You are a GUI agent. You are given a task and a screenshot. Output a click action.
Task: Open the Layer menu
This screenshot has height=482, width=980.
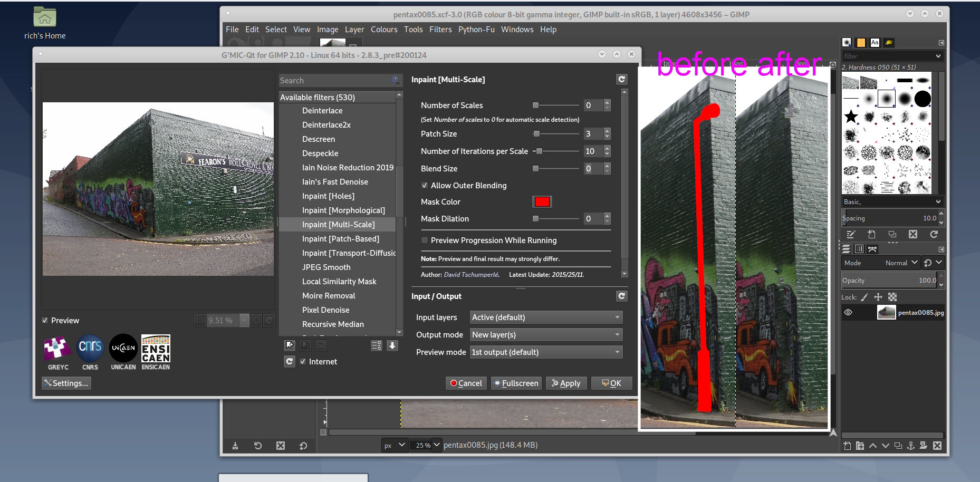click(x=354, y=30)
